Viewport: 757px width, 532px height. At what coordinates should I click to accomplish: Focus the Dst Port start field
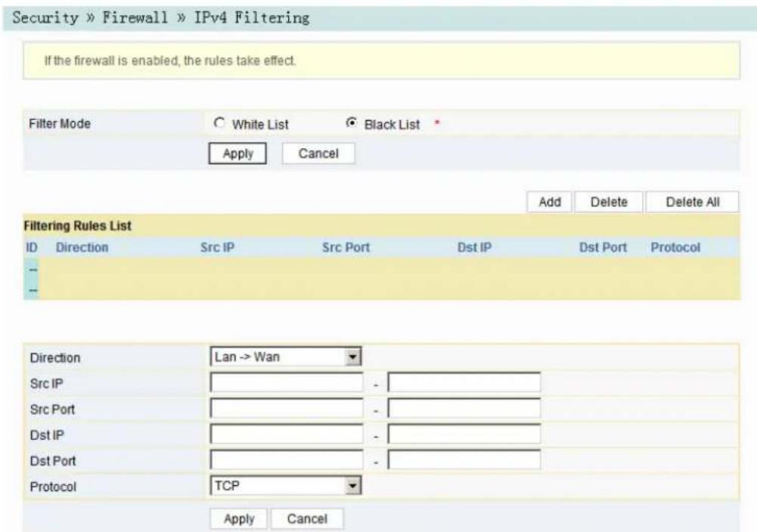(x=287, y=459)
